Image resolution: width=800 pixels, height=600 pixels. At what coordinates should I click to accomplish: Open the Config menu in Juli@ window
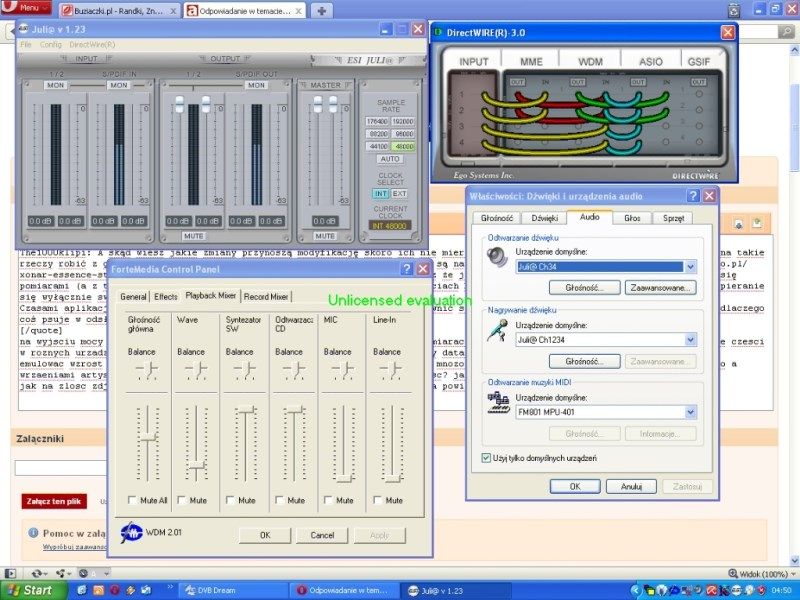click(51, 45)
